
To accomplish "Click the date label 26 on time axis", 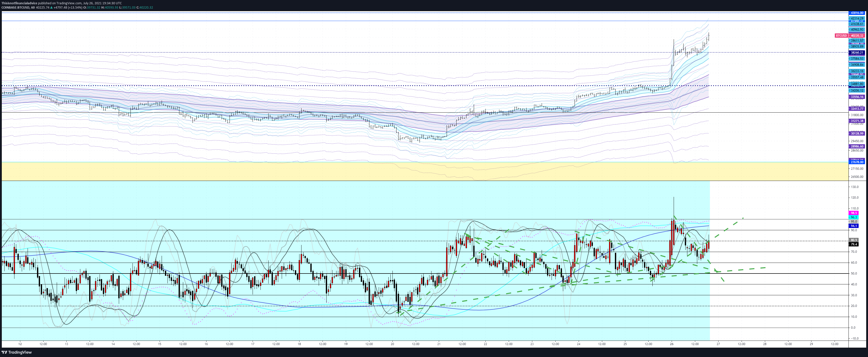I will tap(672, 344).
